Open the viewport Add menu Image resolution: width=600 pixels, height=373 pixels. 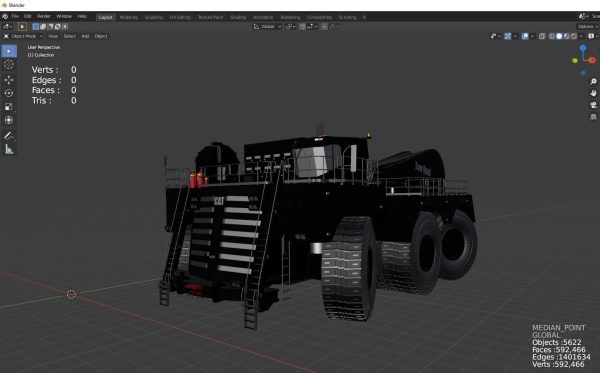(85, 36)
